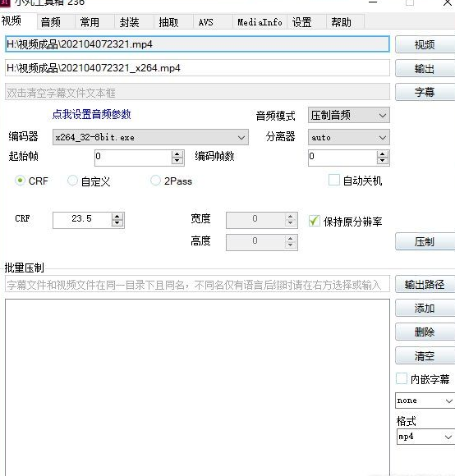Open the 编码器 x264 dropdown
The image size is (455, 476).
150,137
